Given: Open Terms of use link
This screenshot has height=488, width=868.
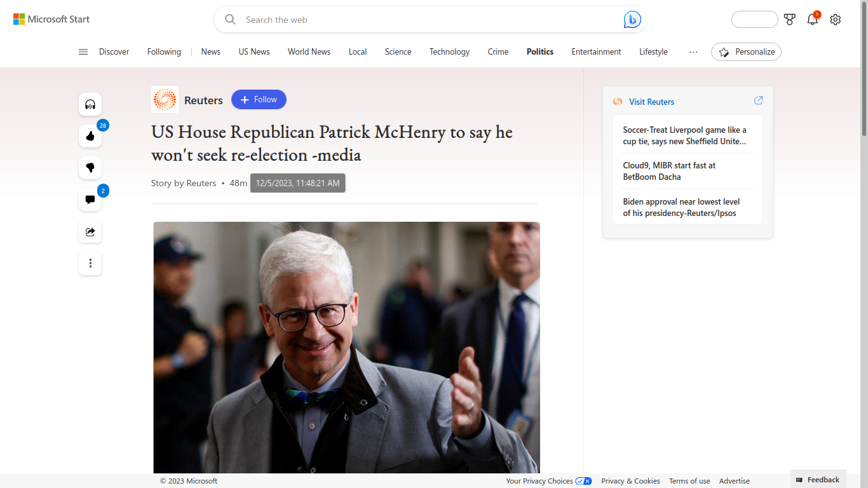Looking at the screenshot, I should [x=689, y=481].
